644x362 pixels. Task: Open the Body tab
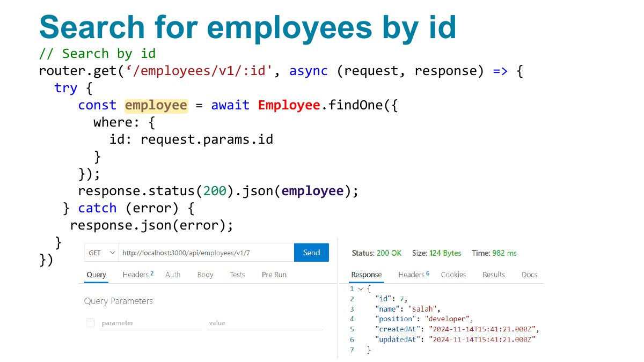205,275
